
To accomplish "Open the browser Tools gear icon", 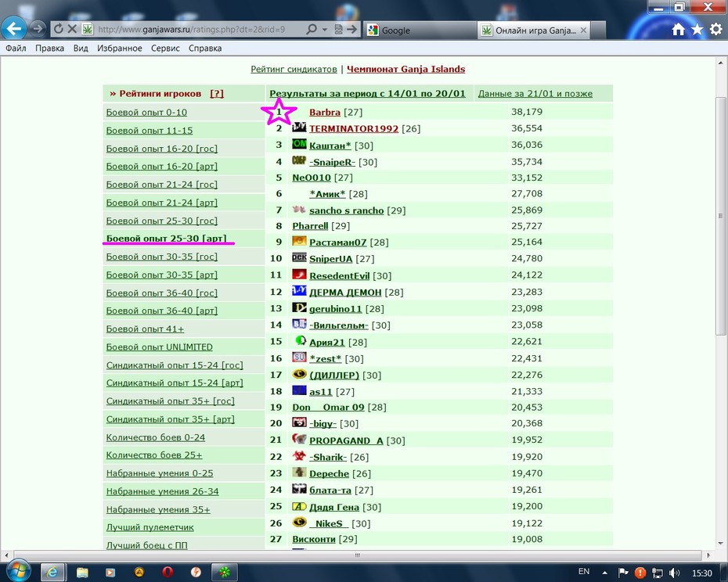I will [x=716, y=29].
